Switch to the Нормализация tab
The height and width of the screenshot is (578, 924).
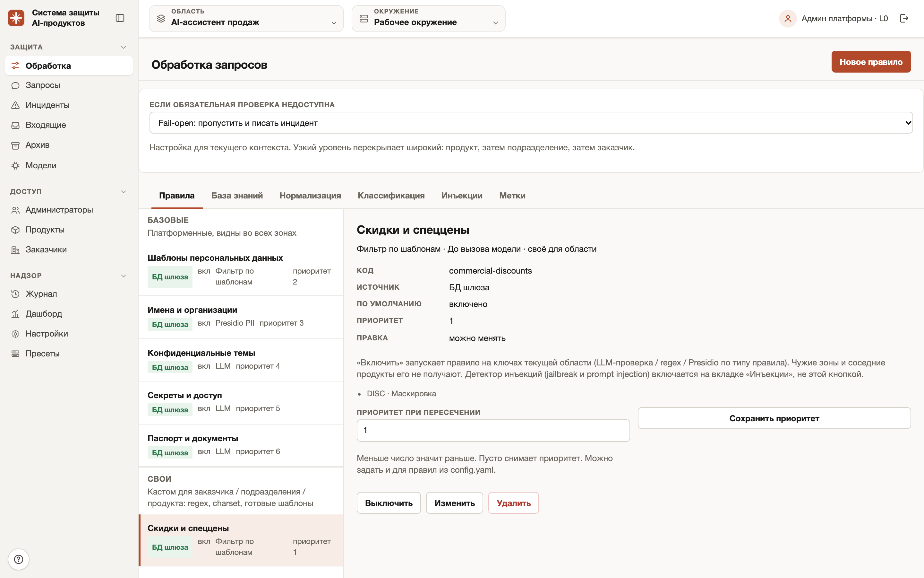point(310,195)
